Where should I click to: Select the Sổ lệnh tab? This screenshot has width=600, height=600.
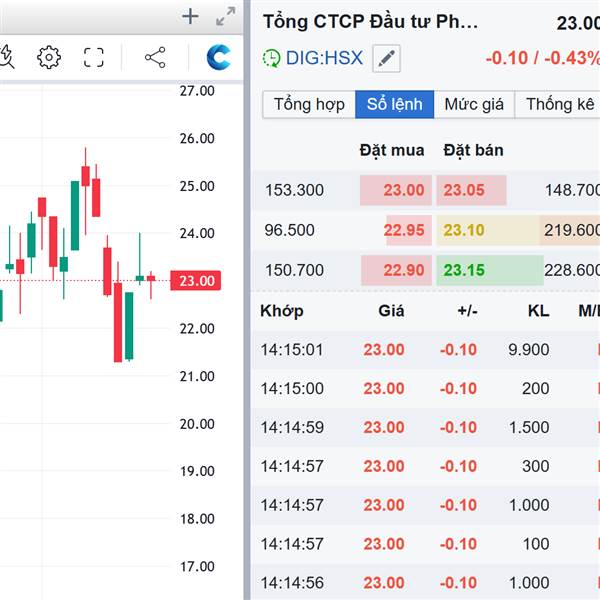coord(395,104)
